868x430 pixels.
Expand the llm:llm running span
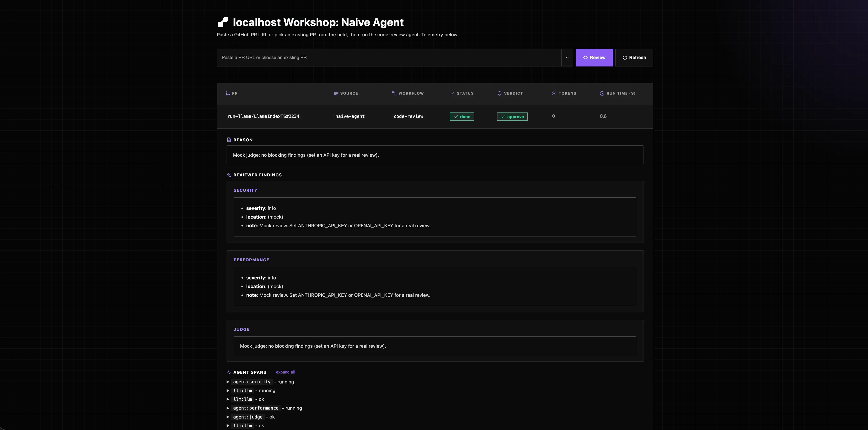tap(228, 391)
